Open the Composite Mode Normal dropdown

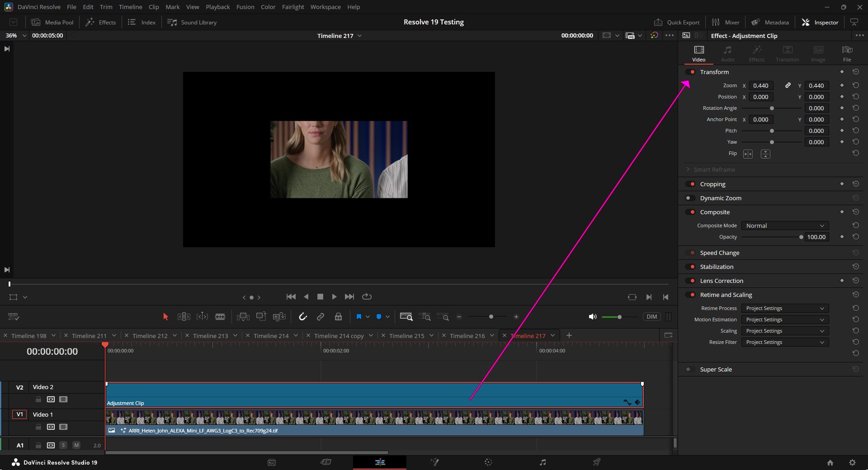pos(785,226)
